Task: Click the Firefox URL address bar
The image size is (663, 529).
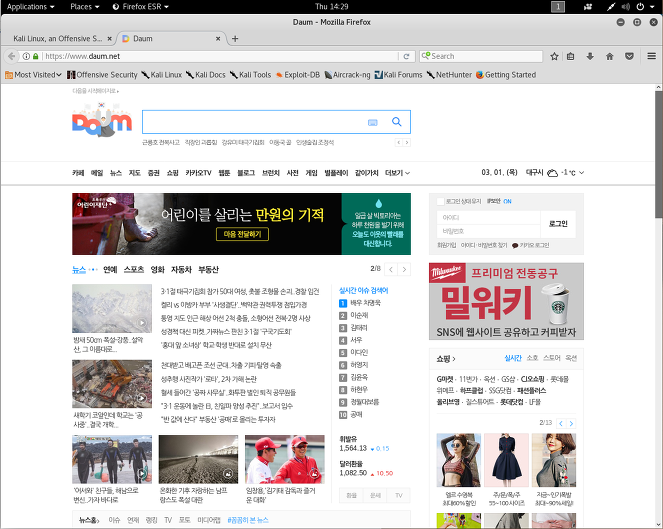Action: [220, 56]
